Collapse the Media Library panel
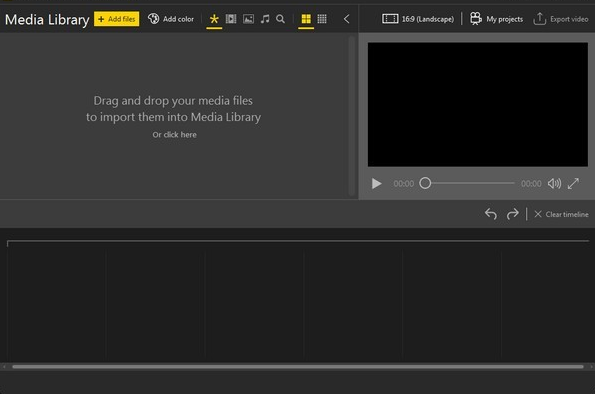Image resolution: width=595 pixels, height=394 pixels. coord(346,19)
